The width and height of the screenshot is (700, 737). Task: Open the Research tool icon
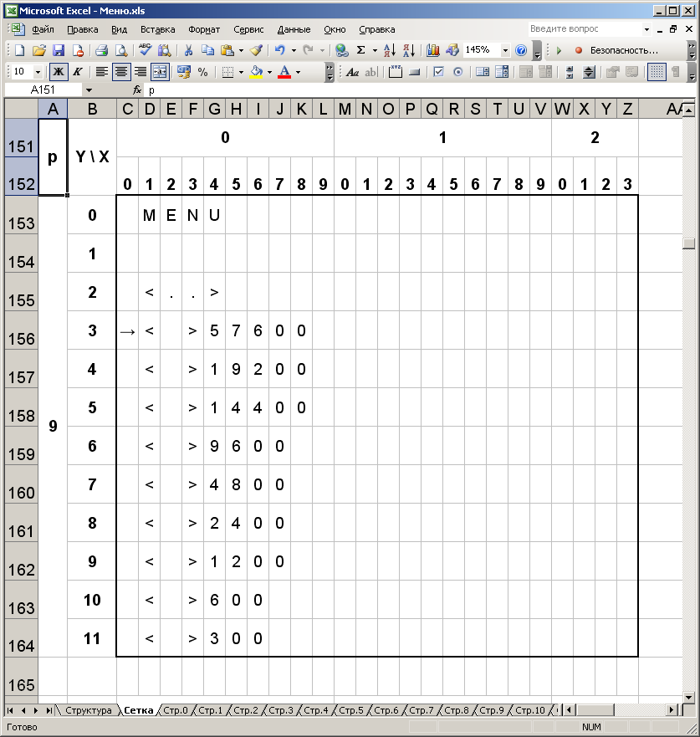[165, 50]
